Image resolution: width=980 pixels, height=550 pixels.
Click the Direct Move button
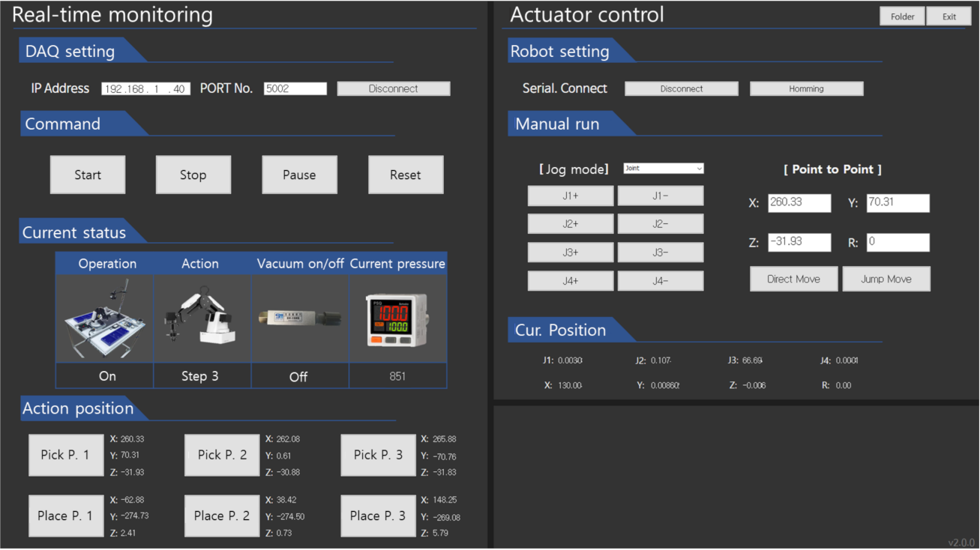click(793, 279)
